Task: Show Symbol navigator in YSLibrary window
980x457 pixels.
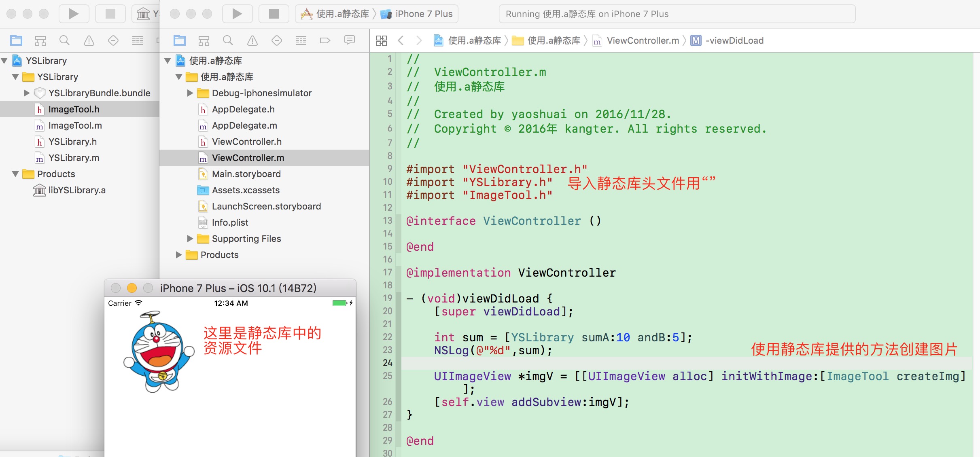Action: click(x=40, y=40)
